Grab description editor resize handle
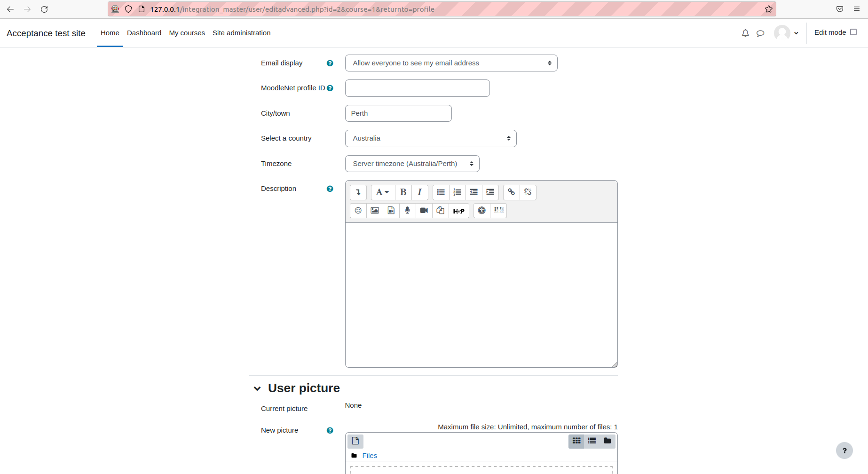This screenshot has width=868, height=474. [x=615, y=364]
